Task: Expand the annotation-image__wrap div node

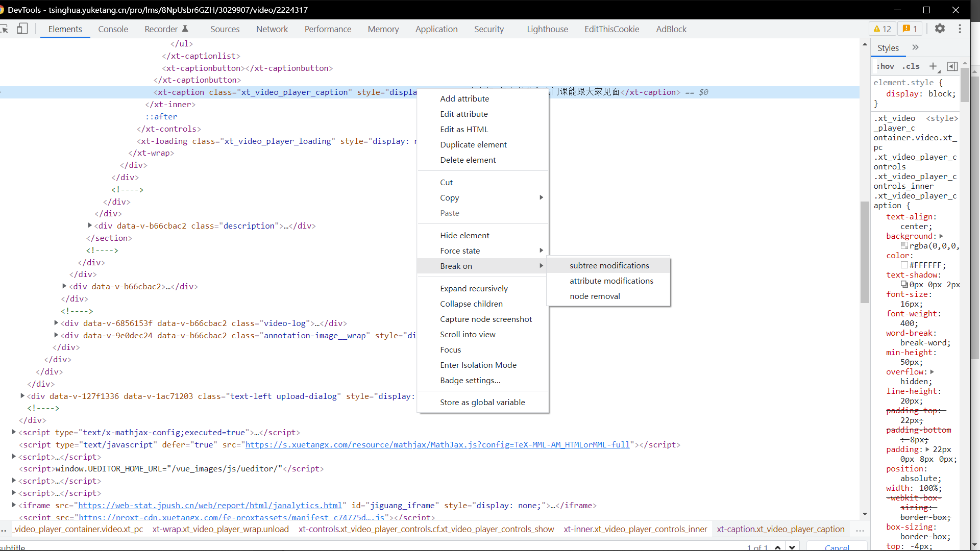Action: click(x=56, y=335)
